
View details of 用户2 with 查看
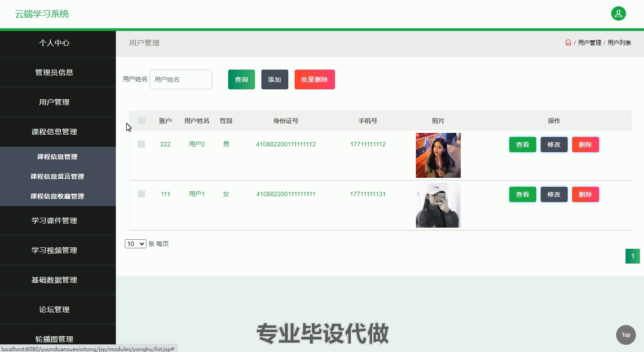click(x=523, y=145)
